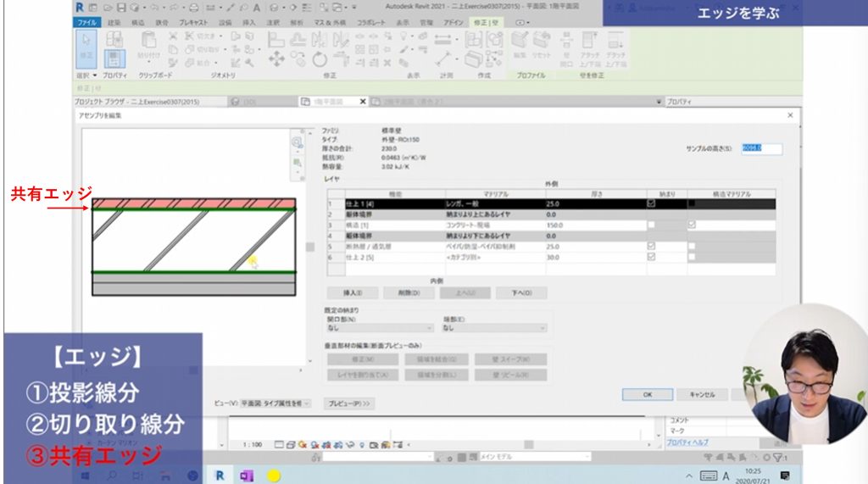Screen dimensions: 868x484
Task: Toggle structural material checkbox for row 3
Action: [693, 225]
